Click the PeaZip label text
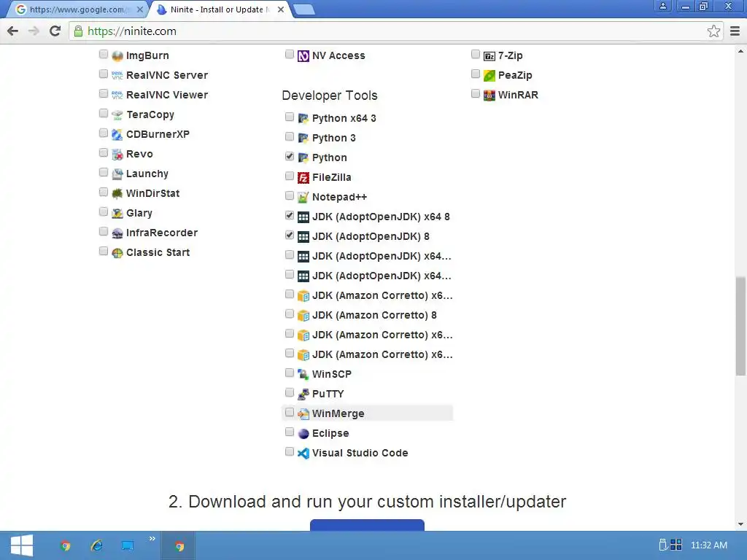Image resolution: width=747 pixels, height=560 pixels. [x=515, y=75]
